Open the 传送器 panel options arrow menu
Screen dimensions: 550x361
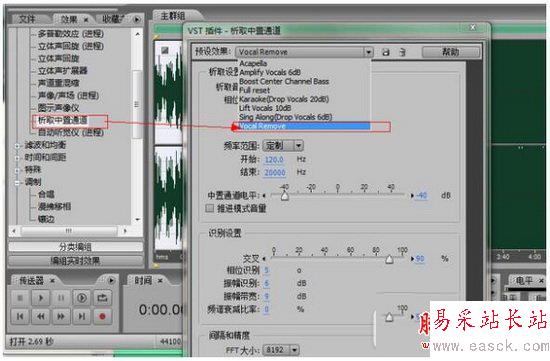111,280
